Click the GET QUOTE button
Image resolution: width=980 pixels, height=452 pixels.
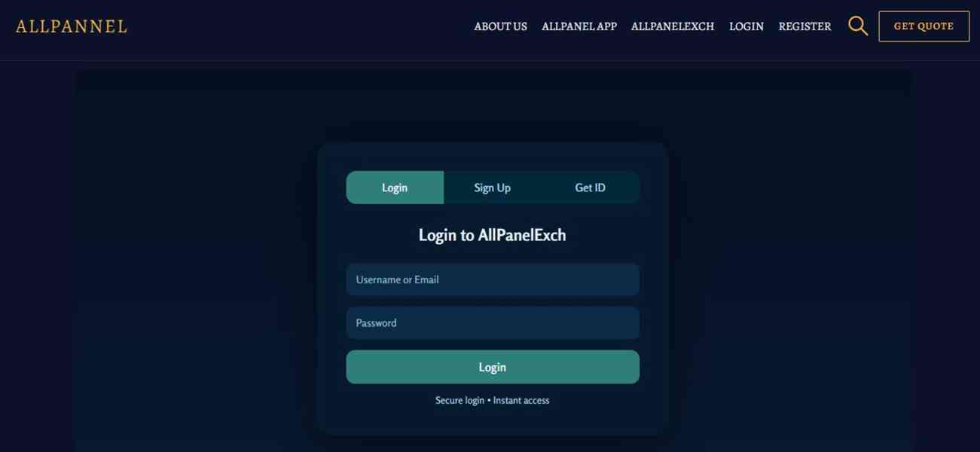(x=924, y=26)
